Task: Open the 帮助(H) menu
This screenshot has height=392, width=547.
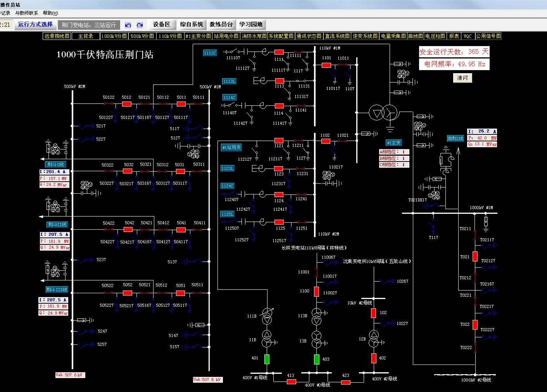Action: pyautogui.click(x=50, y=13)
